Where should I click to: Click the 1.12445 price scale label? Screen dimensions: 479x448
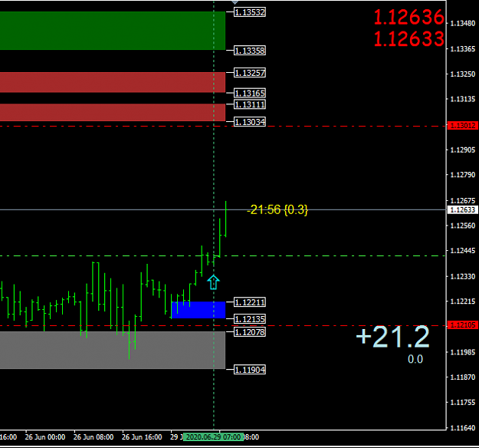click(463, 251)
